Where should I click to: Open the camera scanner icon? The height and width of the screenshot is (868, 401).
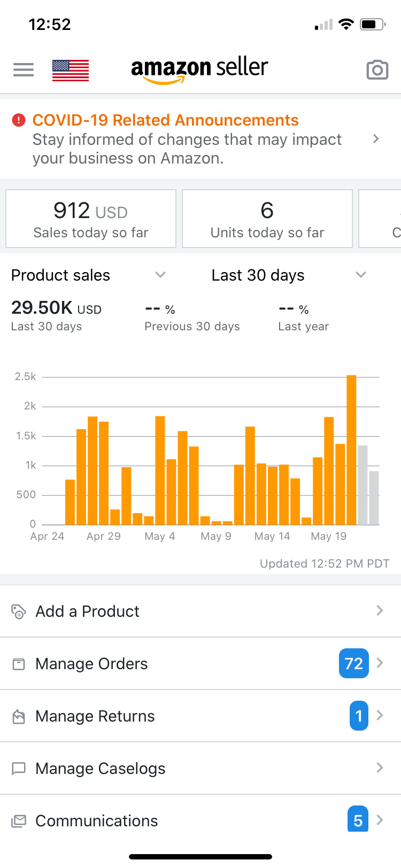point(377,69)
